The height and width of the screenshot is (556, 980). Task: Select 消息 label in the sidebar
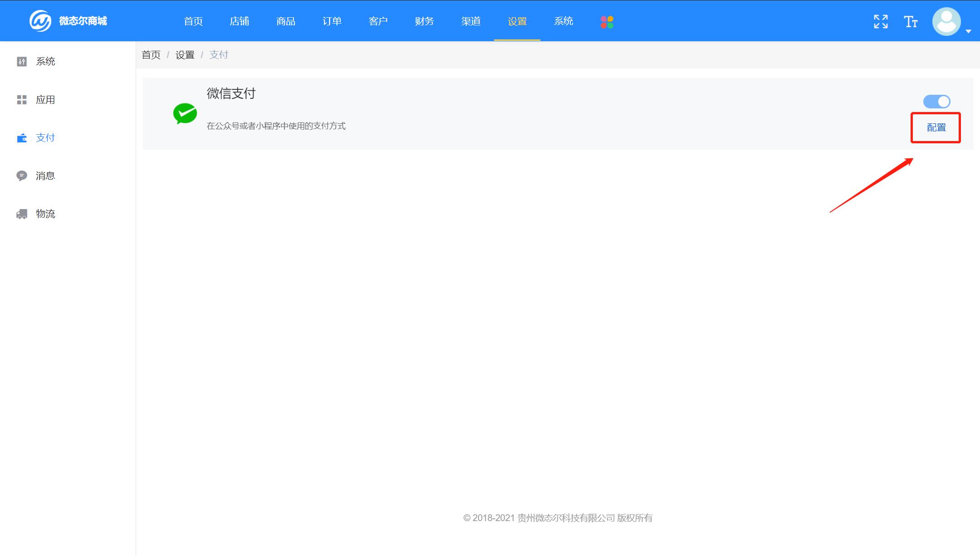[45, 176]
